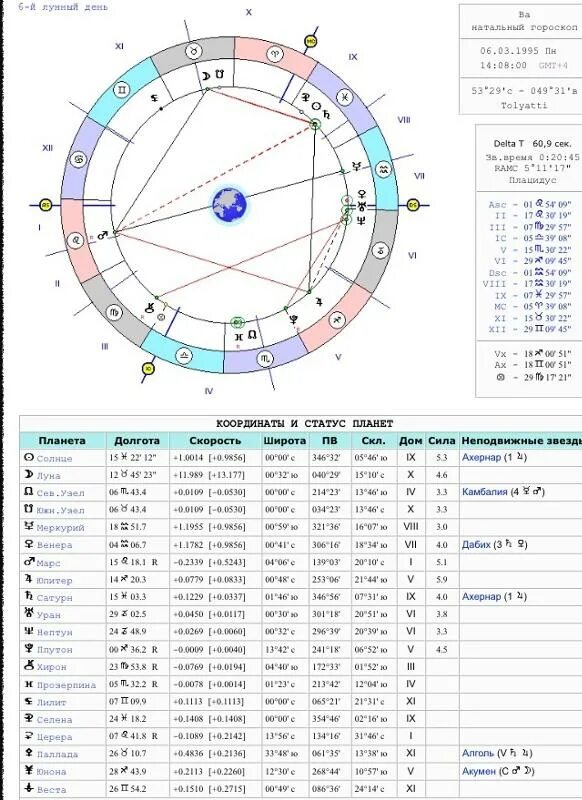
Task: Click the Pisces sign on the zodiac wheel
Action: pyautogui.click(x=345, y=96)
